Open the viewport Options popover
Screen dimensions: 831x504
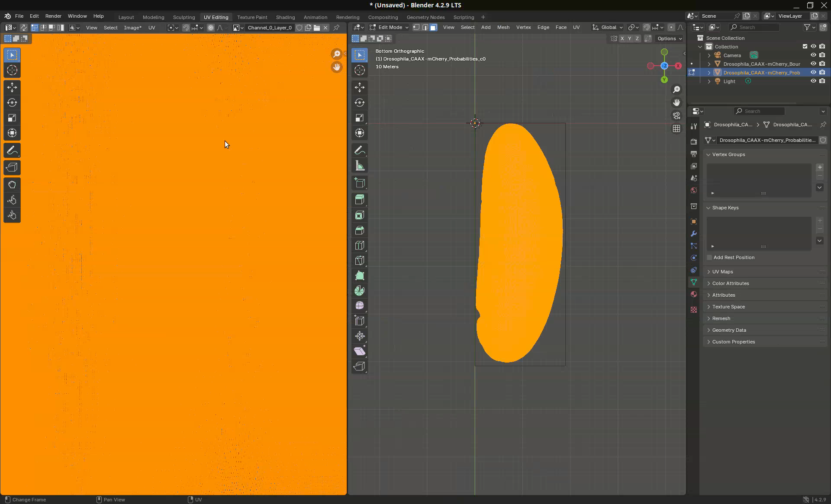pos(669,39)
